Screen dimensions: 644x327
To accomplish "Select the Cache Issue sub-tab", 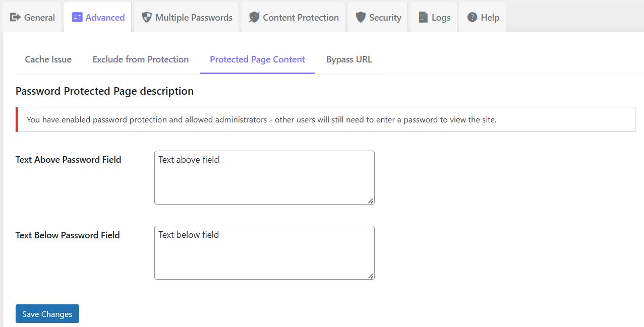I will [48, 59].
